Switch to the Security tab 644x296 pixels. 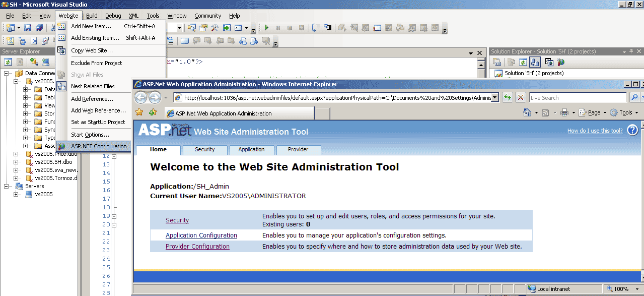(x=205, y=150)
